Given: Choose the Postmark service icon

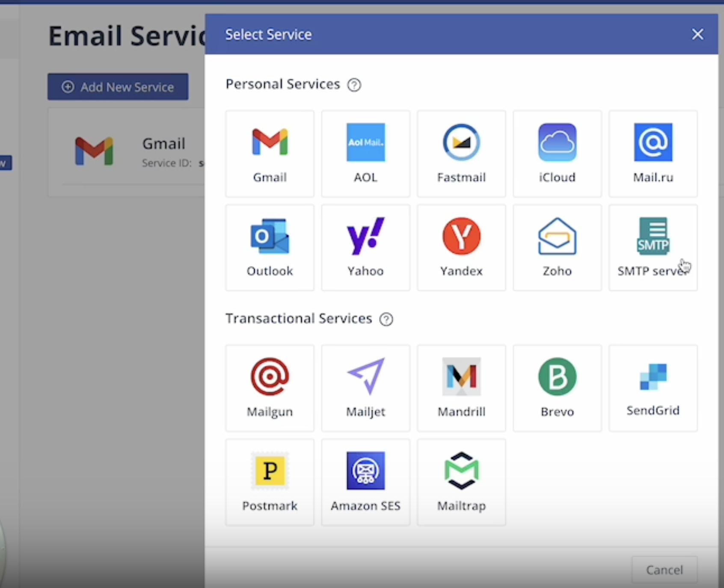Looking at the screenshot, I should click(x=270, y=470).
